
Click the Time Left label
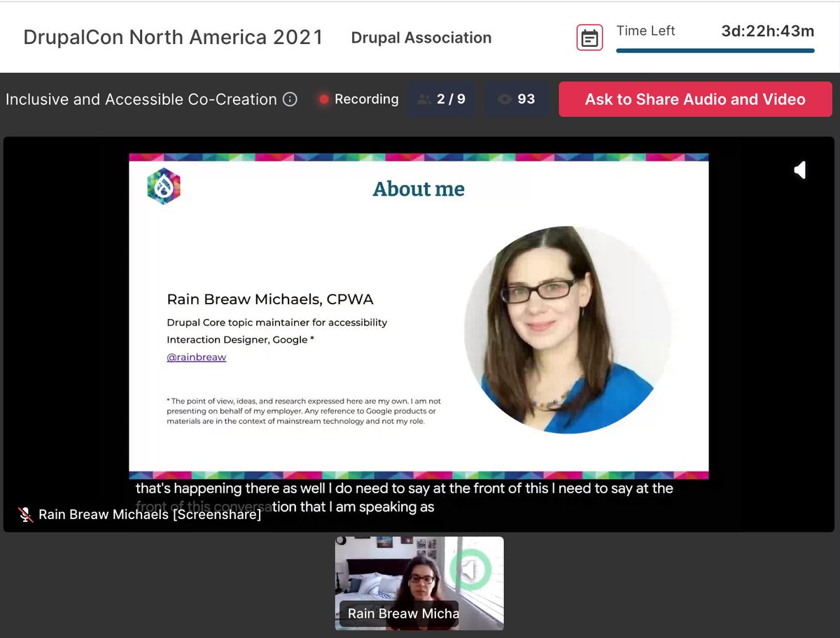click(645, 31)
